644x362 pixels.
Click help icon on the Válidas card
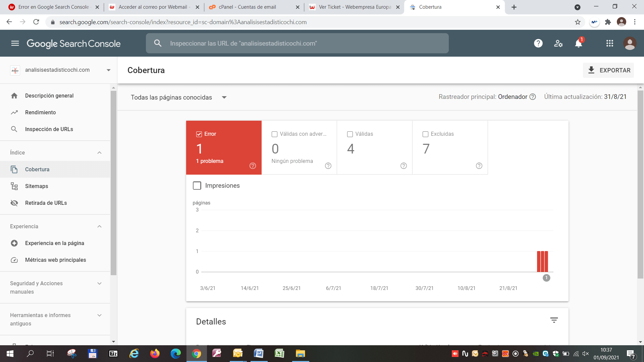coord(404,166)
